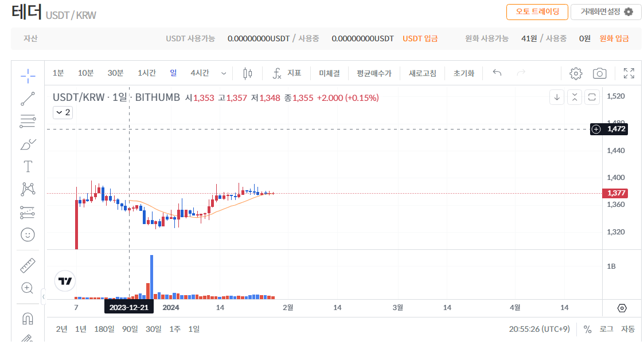The image size is (644, 345).
Task: Click the plus icon at price 1,472
Action: pos(596,129)
